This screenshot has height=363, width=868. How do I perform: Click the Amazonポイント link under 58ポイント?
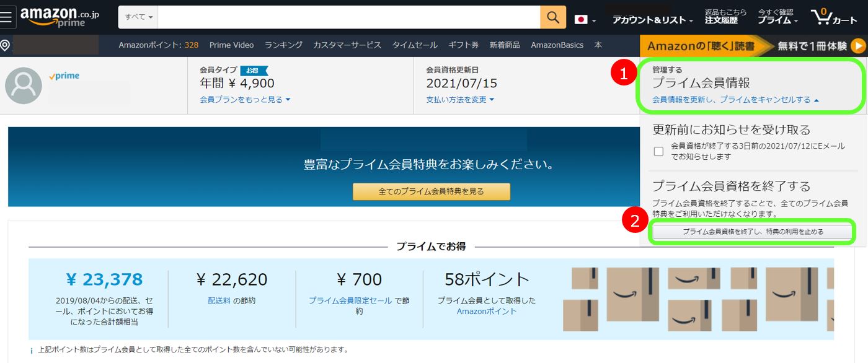pyautogui.click(x=487, y=312)
